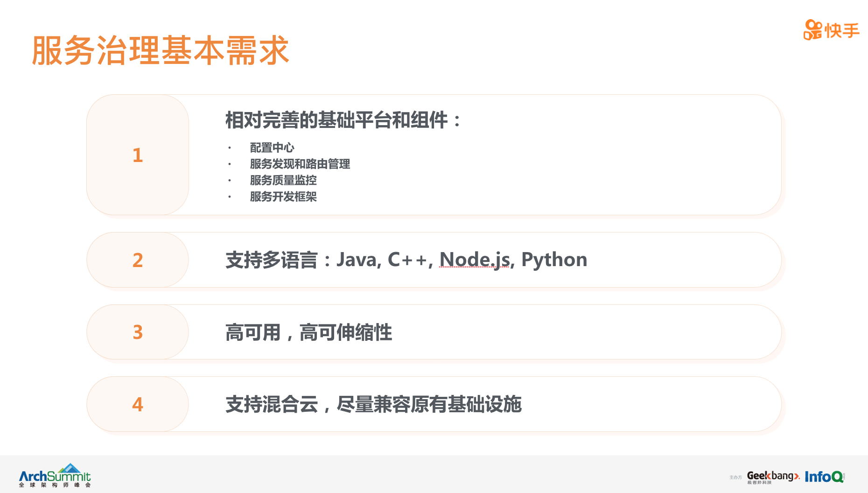Click the 服务发现和路由管理 bullet item
Screen dimensions: 868x493
click(300, 164)
